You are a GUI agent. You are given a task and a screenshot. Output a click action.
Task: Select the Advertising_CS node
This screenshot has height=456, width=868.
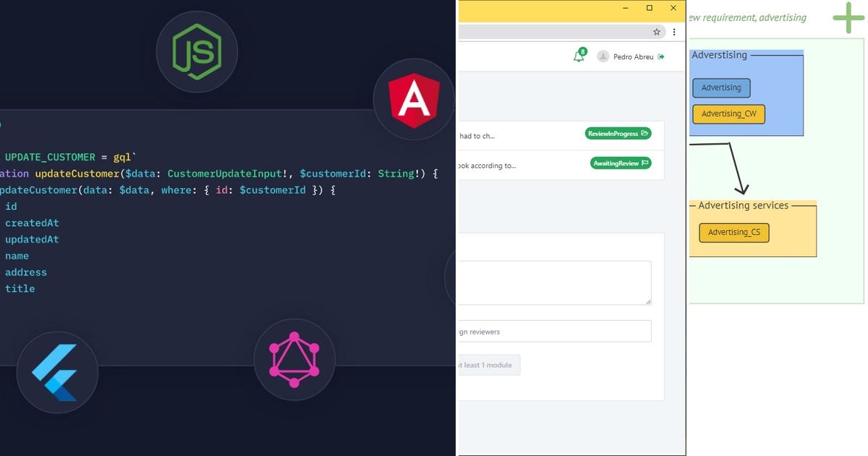pos(734,232)
